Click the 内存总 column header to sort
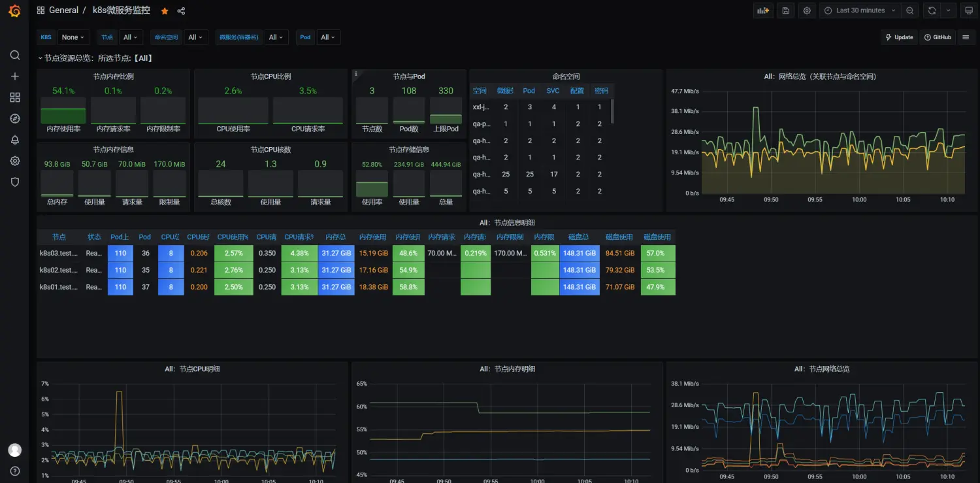Viewport: 980px width, 483px height. (335, 237)
